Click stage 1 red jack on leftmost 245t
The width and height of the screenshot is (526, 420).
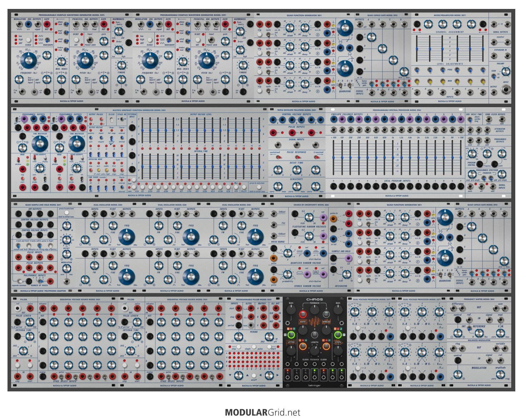[54, 309]
